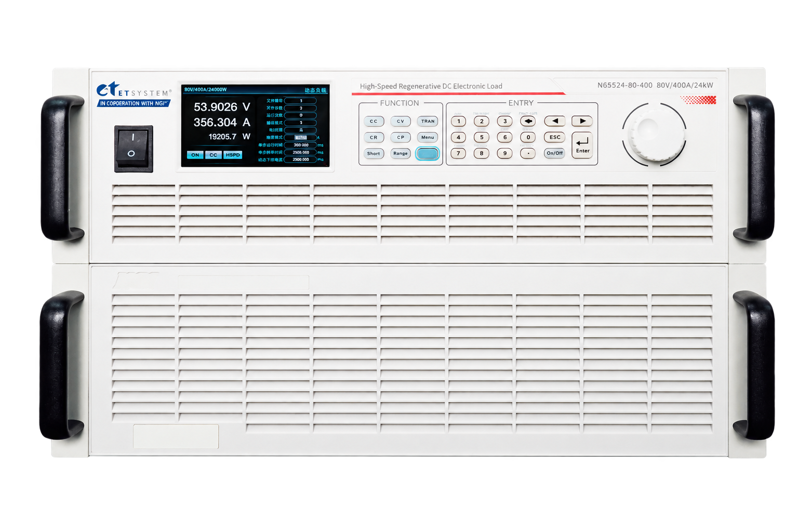Tap keypad digit 6
Screen dimensions: 798x532
pyautogui.click(x=504, y=137)
